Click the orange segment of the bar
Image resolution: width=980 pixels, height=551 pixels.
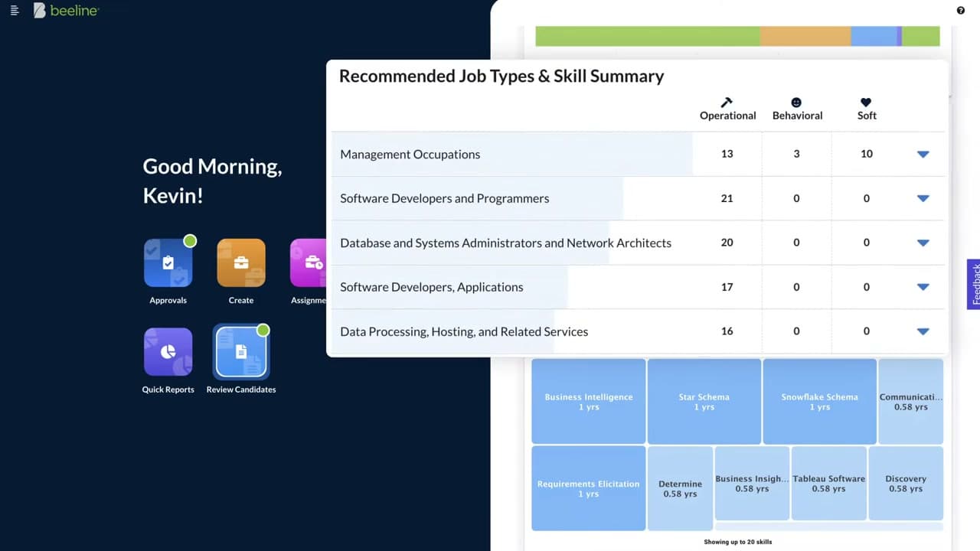tap(805, 36)
